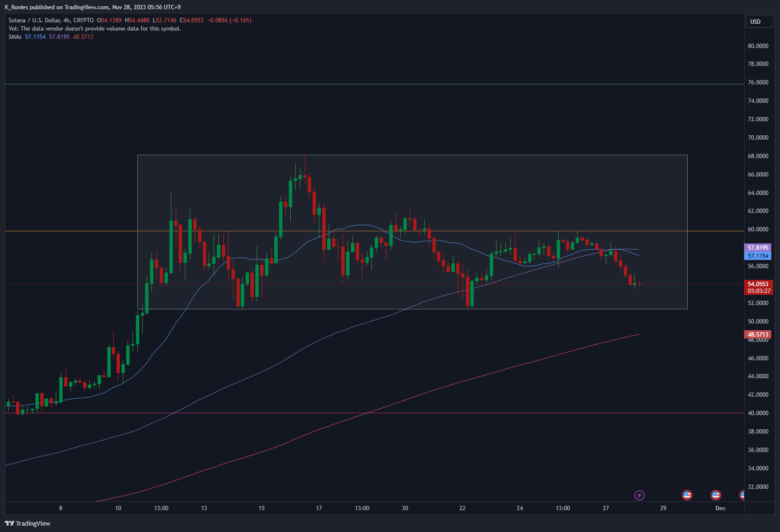Click the 76.0000 price axis tick

coord(758,82)
